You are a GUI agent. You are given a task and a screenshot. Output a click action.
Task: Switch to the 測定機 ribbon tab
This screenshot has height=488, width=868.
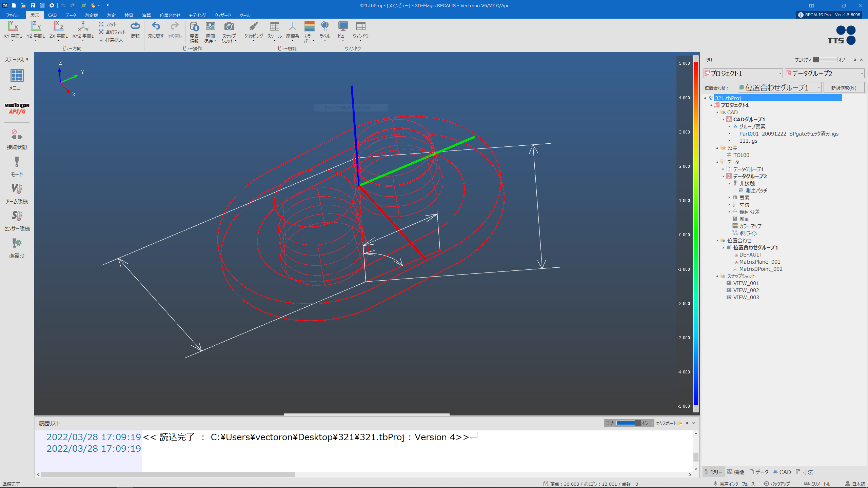[x=91, y=15]
